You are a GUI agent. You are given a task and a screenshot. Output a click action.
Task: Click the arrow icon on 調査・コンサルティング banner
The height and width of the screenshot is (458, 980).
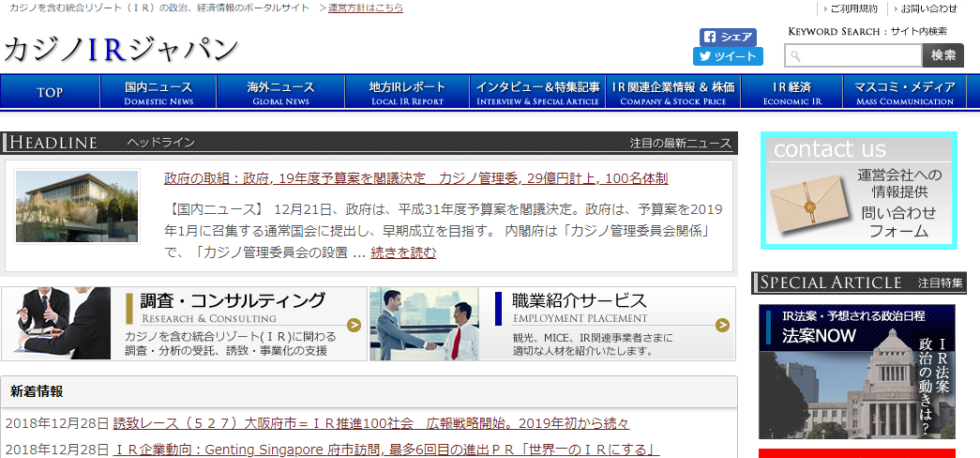point(354,325)
